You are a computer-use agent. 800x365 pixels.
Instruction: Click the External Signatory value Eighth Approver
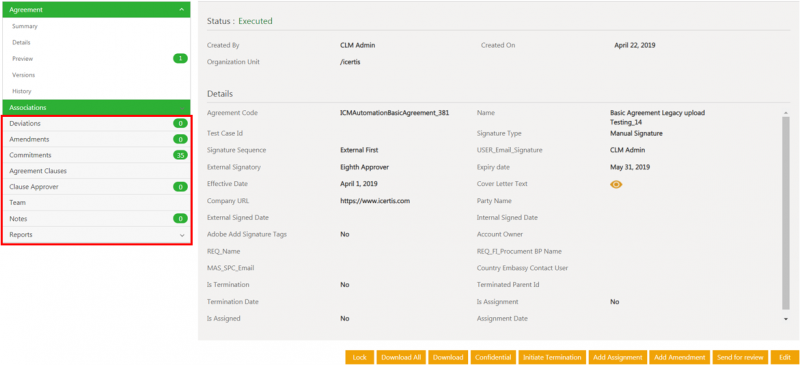pos(364,167)
